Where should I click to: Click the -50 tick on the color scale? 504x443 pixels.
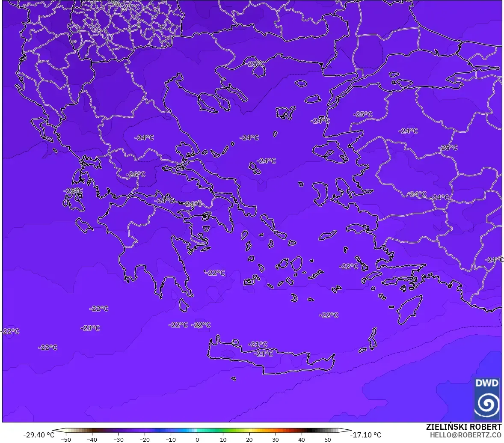[66, 440]
